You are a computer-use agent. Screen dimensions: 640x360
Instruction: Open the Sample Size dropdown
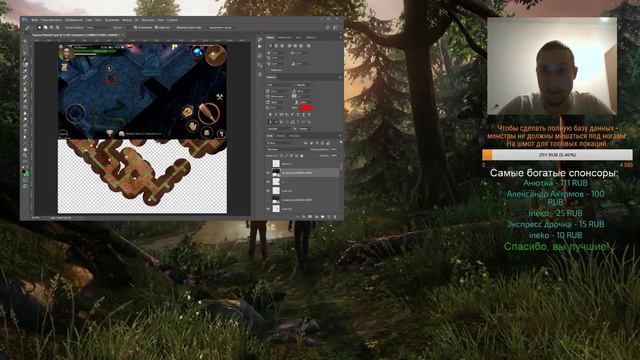(98, 27)
